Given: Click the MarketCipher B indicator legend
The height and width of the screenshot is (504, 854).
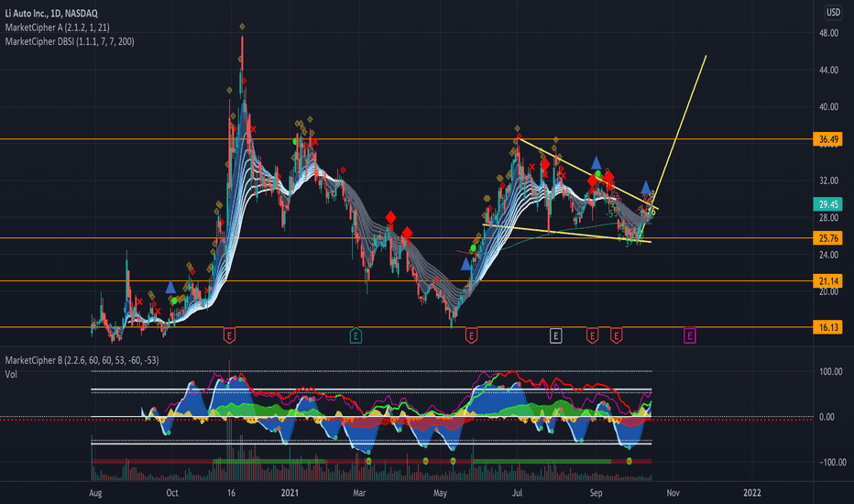Looking at the screenshot, I should (x=82, y=360).
